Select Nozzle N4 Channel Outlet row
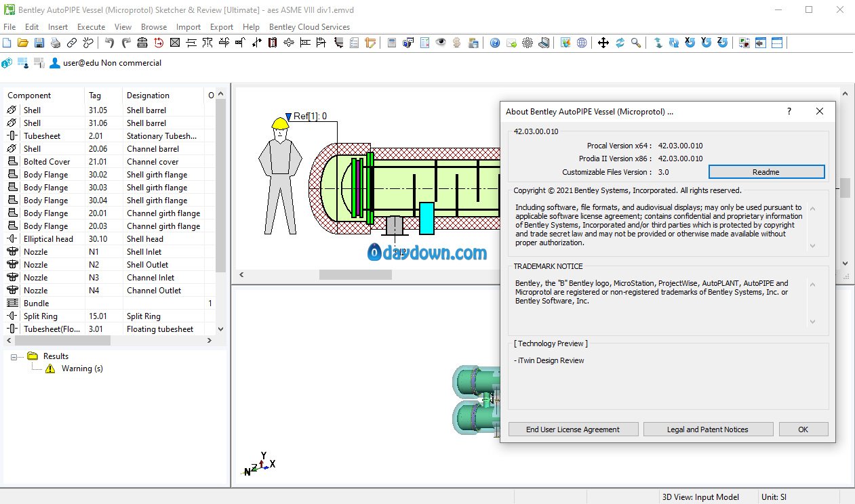 pyautogui.click(x=110, y=290)
